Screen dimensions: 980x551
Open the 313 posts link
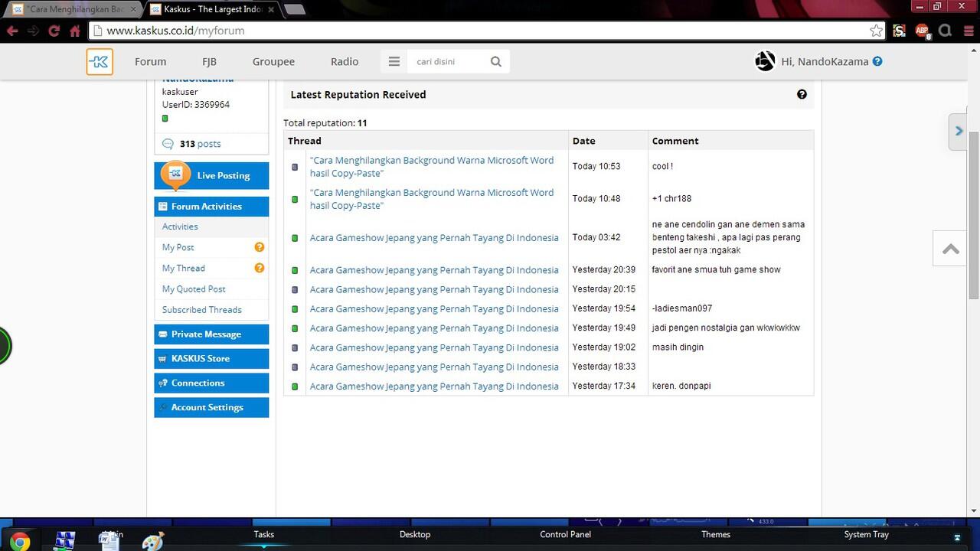pyautogui.click(x=201, y=144)
